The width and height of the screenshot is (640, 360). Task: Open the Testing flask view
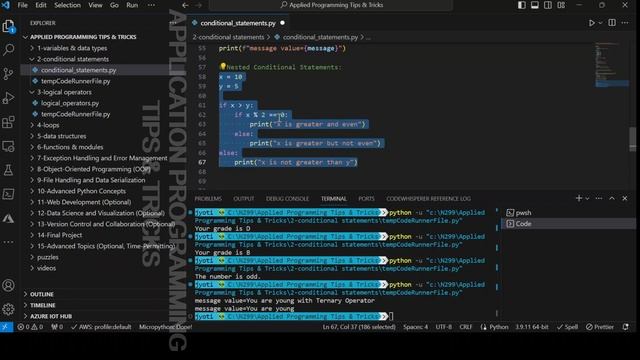8,170
